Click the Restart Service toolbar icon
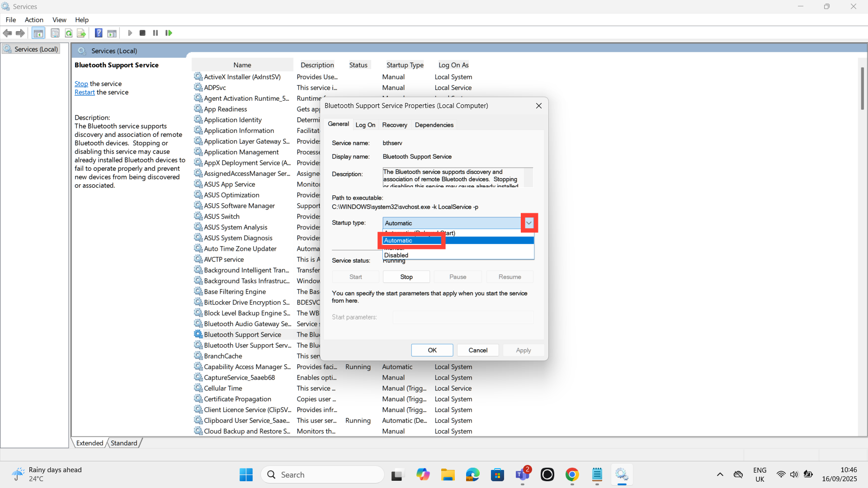The height and width of the screenshot is (488, 868). (169, 33)
